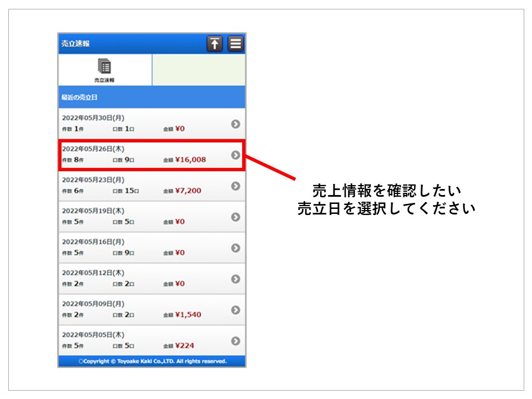
Task: Select the 売立速報 document icon tab
Action: [104, 70]
